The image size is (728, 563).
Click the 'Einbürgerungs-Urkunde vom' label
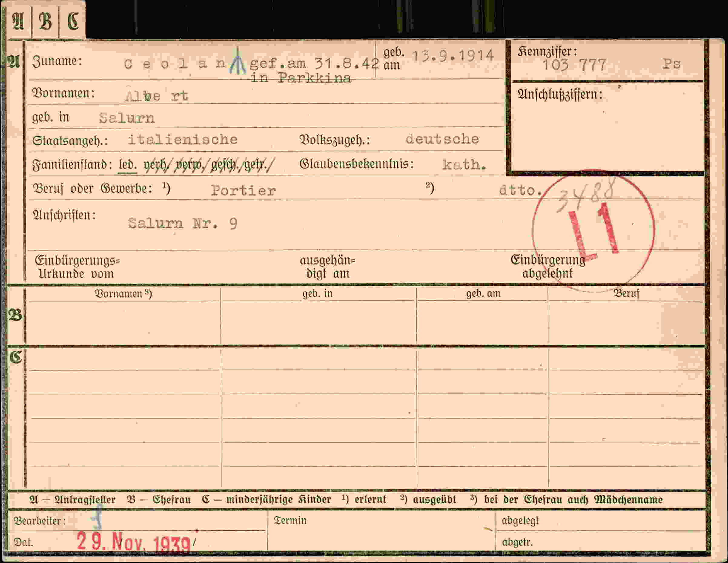pos(77,268)
